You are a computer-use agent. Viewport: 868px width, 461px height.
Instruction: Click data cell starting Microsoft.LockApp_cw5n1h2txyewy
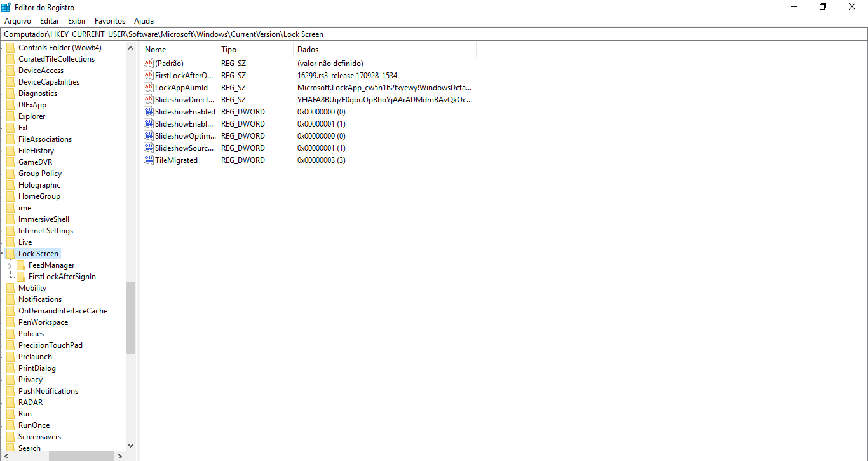click(384, 87)
